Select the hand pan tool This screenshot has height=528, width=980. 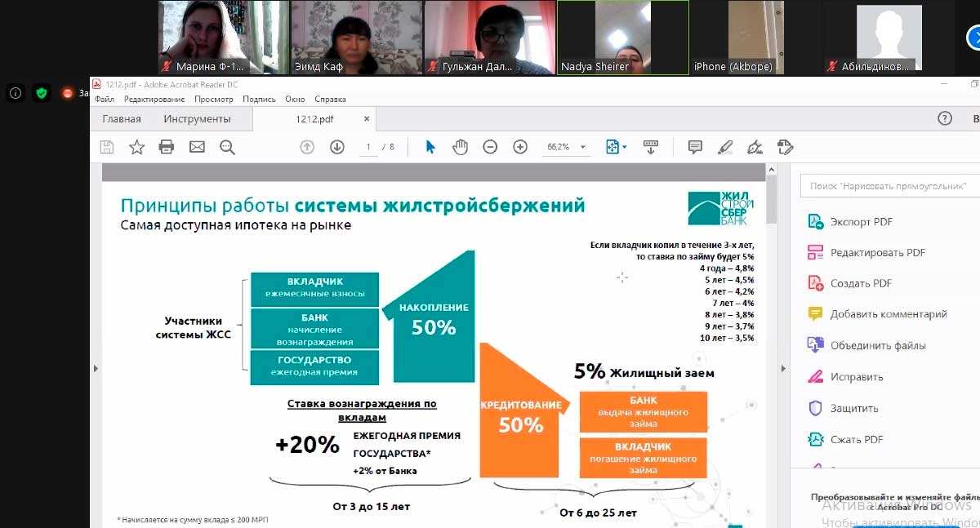(x=461, y=147)
